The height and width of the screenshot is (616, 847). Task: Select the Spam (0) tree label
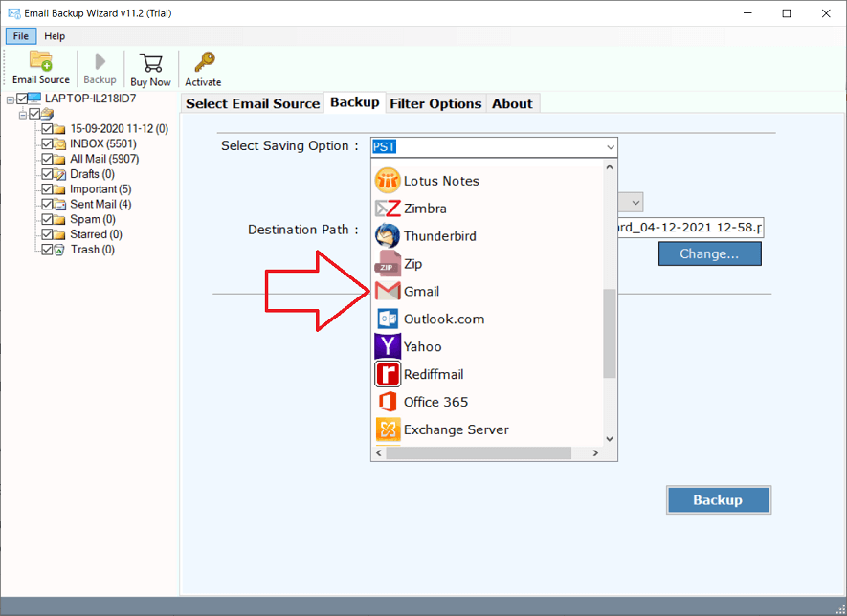point(93,220)
